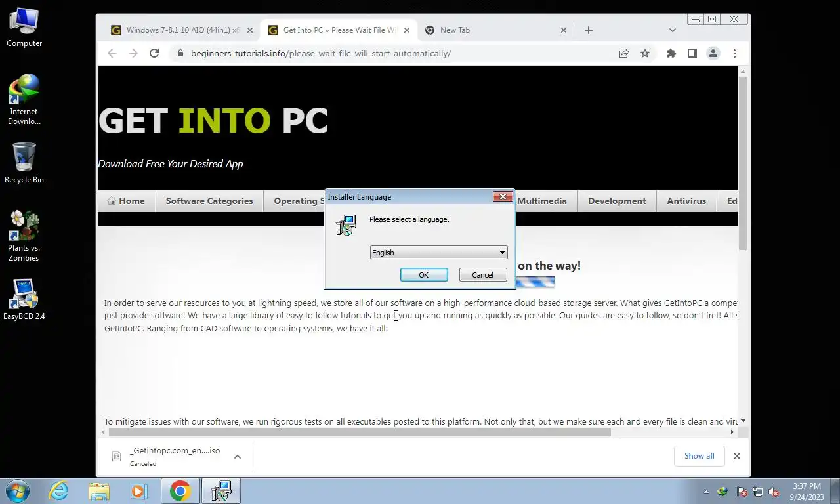Click Cancel in the Installer Language dialog
The height and width of the screenshot is (504, 840).
click(x=482, y=275)
